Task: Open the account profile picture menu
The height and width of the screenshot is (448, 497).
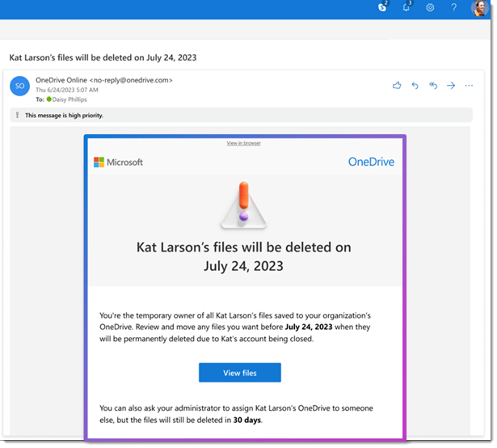Action: click(x=479, y=8)
